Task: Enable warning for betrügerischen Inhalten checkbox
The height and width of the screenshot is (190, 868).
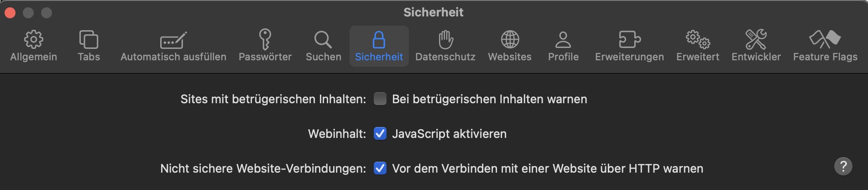Action: (380, 99)
